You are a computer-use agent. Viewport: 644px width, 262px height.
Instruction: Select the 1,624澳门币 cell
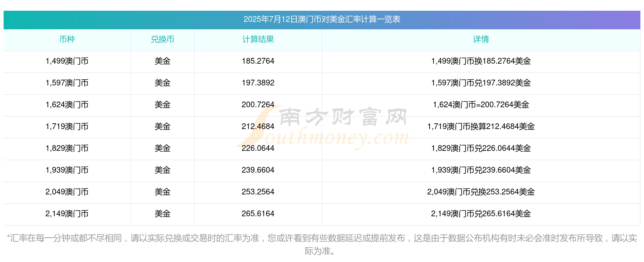67,105
